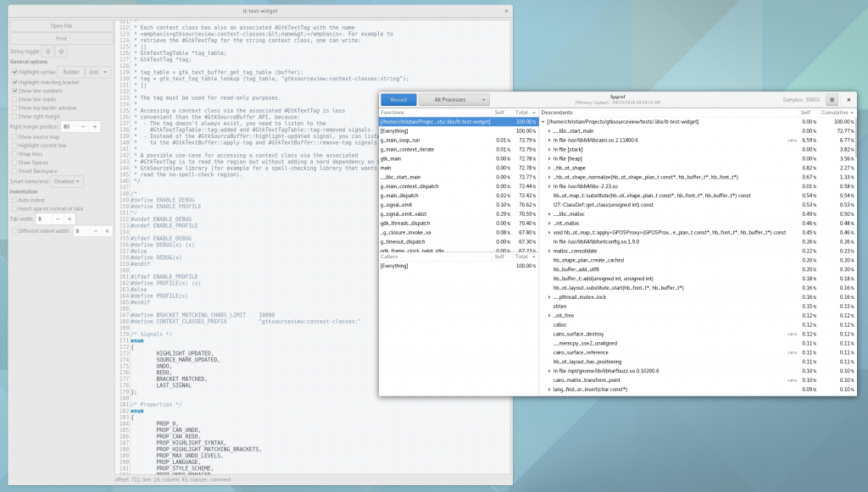Image resolution: width=868 pixels, height=492 pixels.
Task: Open Smart home/end Disabled dropdown
Action: coord(67,181)
